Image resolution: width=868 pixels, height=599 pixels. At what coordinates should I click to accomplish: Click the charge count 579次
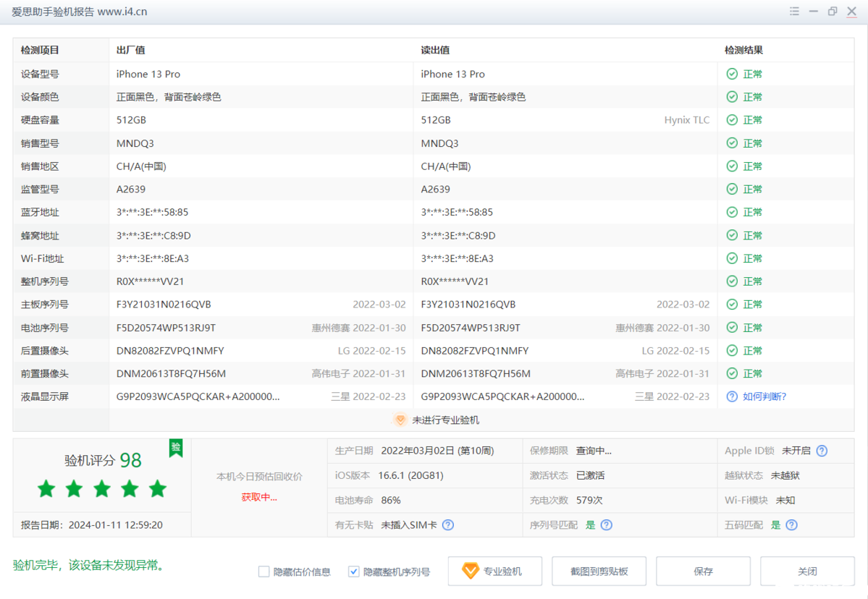coord(589,501)
